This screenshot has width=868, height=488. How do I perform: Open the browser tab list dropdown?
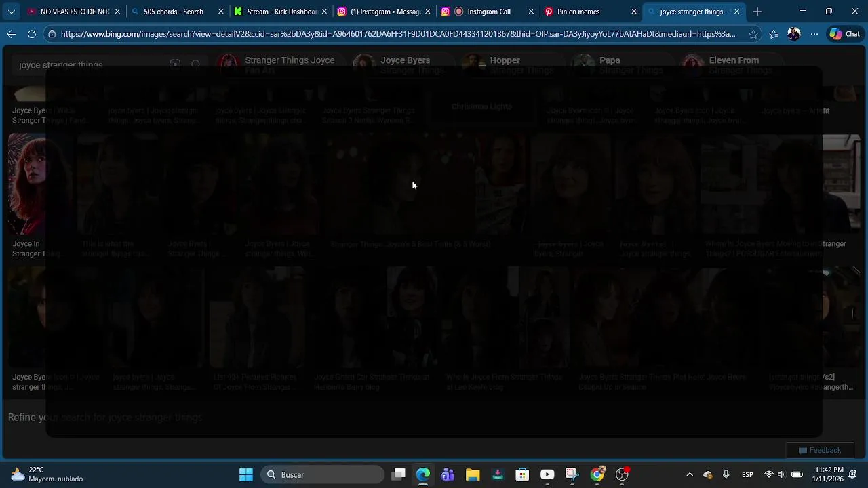point(11,12)
